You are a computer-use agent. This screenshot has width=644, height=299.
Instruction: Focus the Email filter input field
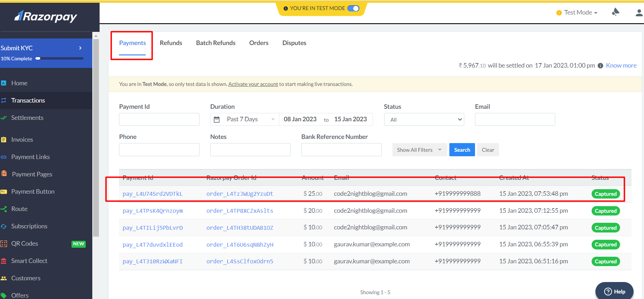coord(515,120)
